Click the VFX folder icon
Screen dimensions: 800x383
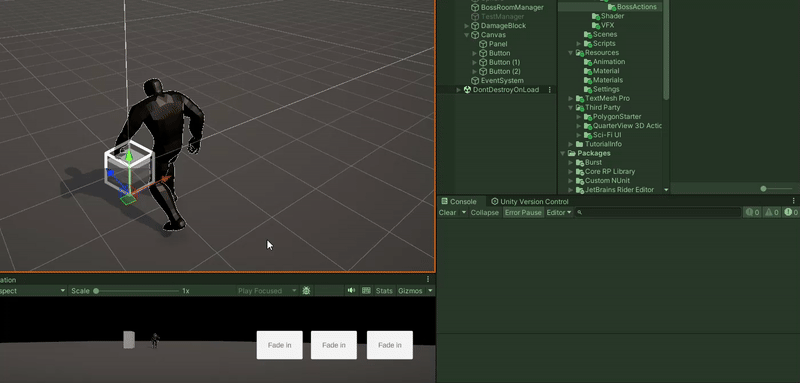[596, 25]
